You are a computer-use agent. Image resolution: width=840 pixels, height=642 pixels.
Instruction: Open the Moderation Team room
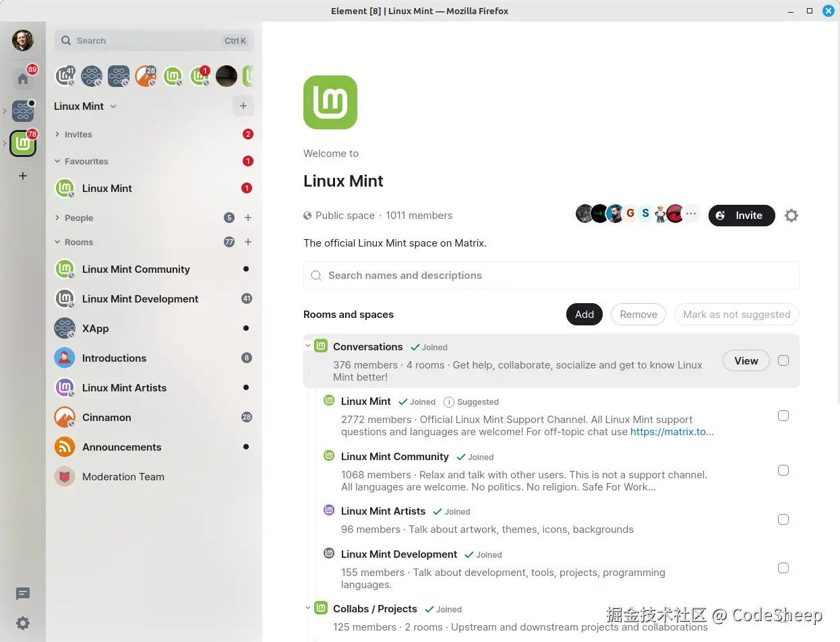(x=154, y=477)
